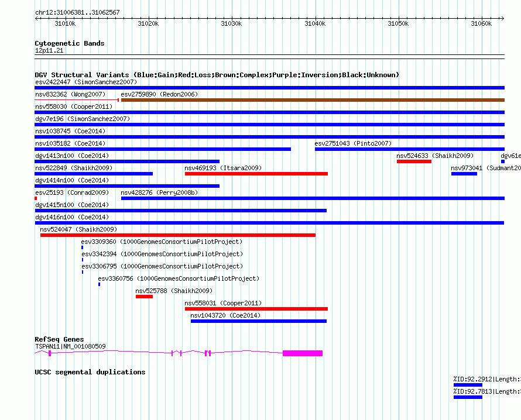Open esv3309360 1000Genomes variant label
Viewport: 521px width, 420px height.
[162, 242]
